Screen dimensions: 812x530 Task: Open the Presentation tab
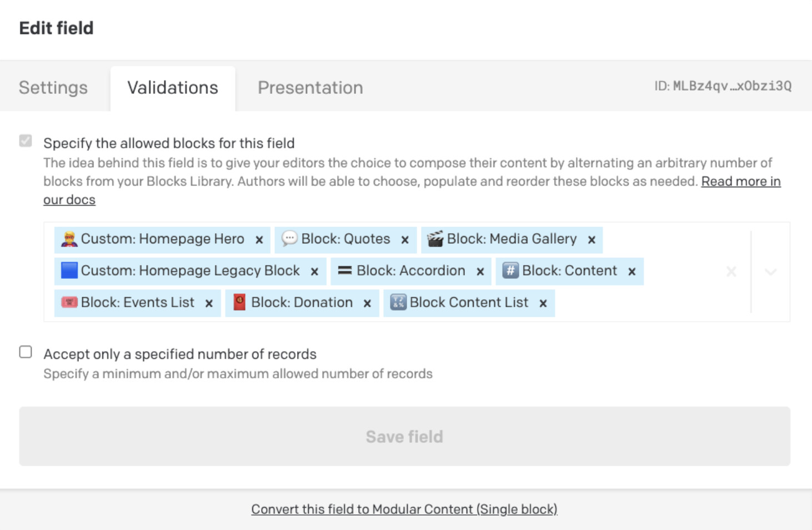pos(310,88)
